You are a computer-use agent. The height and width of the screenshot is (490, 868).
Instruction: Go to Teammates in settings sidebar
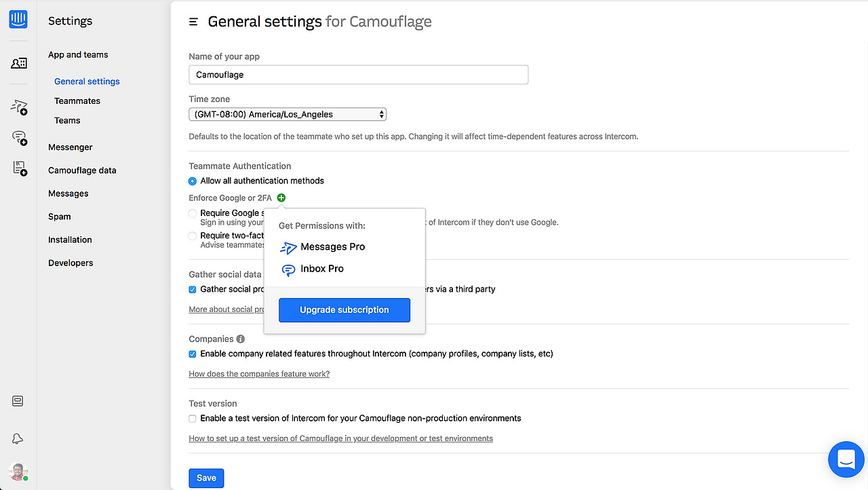(x=77, y=101)
